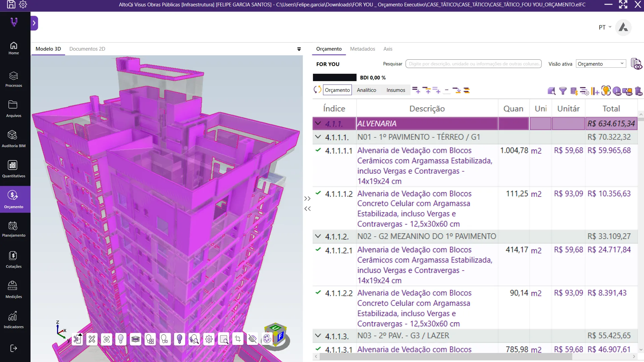This screenshot has height=362, width=644.
Task: Open the color palette tool in 3D toolbar
Action: point(267,339)
